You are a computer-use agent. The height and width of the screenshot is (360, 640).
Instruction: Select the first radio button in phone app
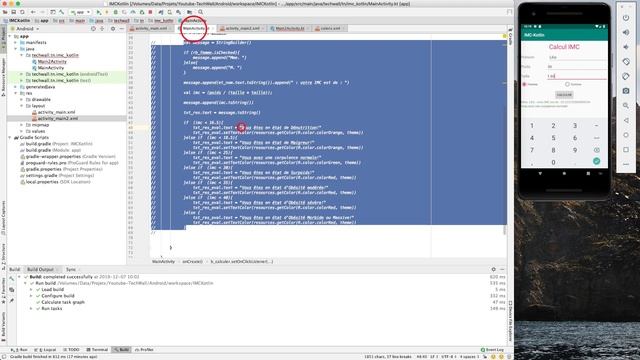[524, 84]
